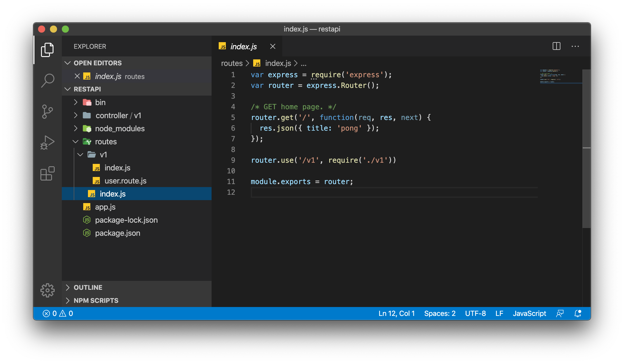Click the Split Editor Right icon

(556, 46)
